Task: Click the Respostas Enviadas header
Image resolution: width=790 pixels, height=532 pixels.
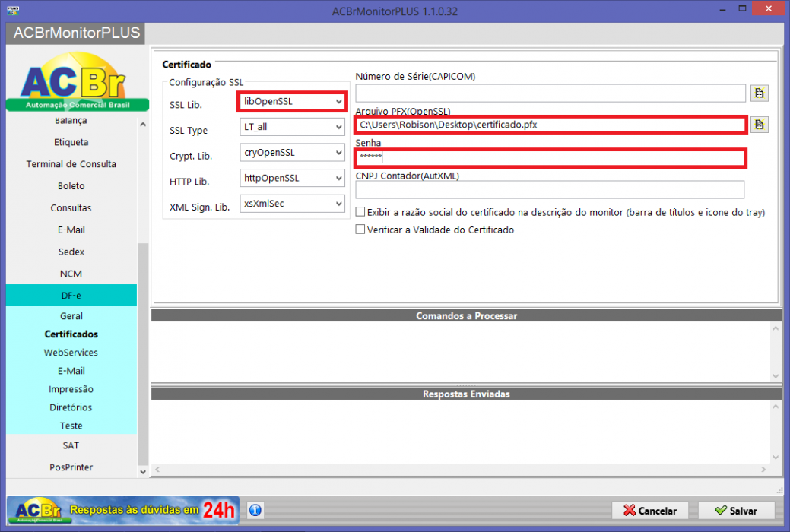Action: 467,394
